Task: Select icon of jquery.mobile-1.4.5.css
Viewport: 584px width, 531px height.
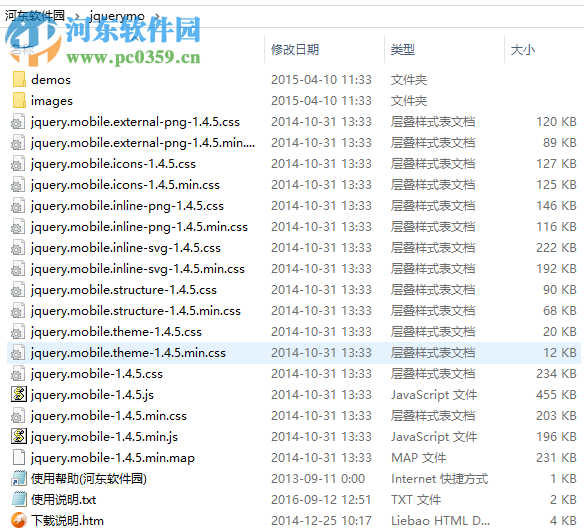Action: (18, 374)
